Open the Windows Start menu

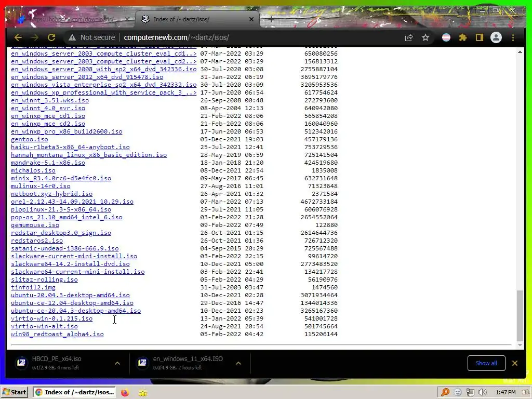coord(15,392)
